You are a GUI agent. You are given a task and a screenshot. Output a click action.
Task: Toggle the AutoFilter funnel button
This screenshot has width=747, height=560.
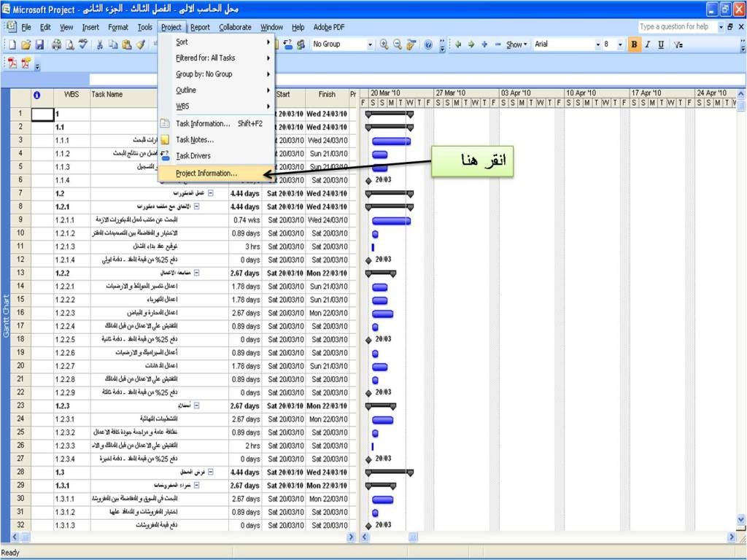click(678, 44)
